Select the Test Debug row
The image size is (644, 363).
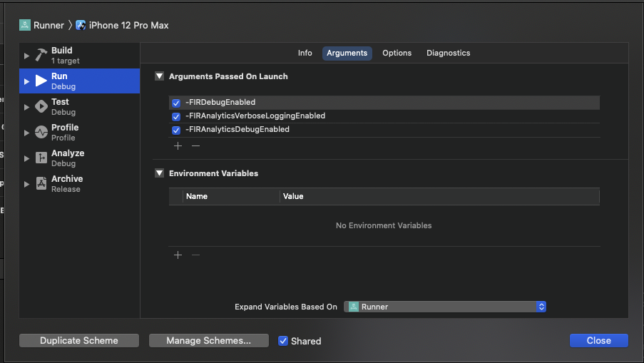tap(80, 107)
